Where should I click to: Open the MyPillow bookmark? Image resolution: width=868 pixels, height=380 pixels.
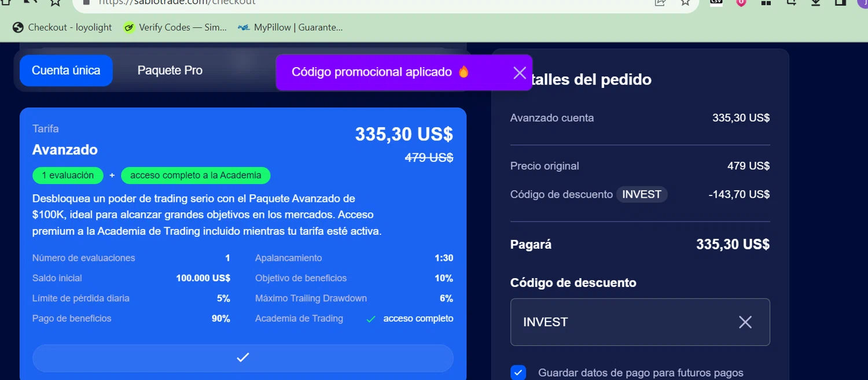click(x=290, y=27)
